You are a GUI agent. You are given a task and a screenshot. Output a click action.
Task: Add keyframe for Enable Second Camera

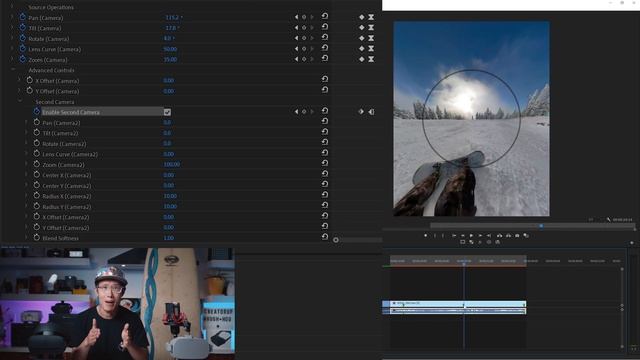pos(304,111)
